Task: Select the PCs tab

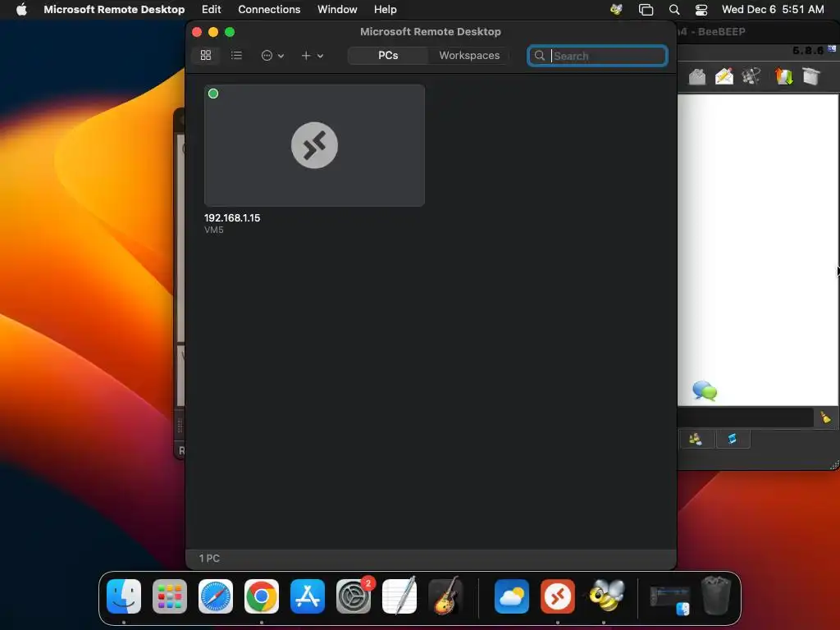Action: [388, 55]
